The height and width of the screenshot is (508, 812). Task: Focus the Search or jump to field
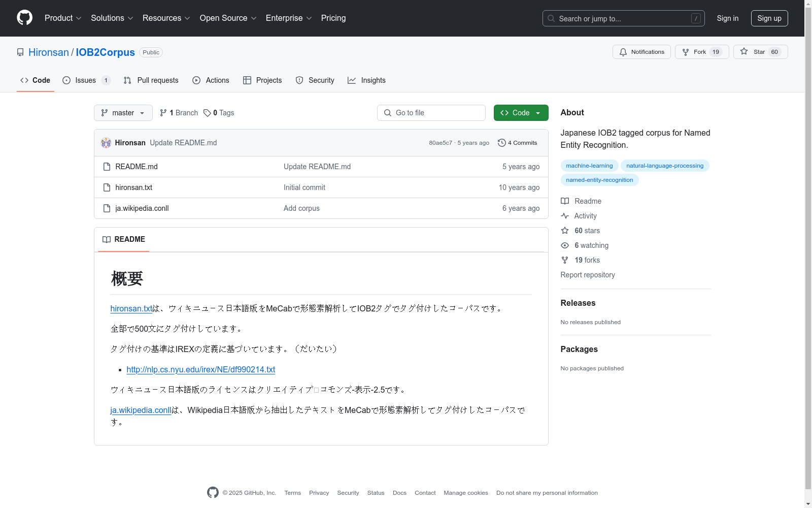coord(623,18)
